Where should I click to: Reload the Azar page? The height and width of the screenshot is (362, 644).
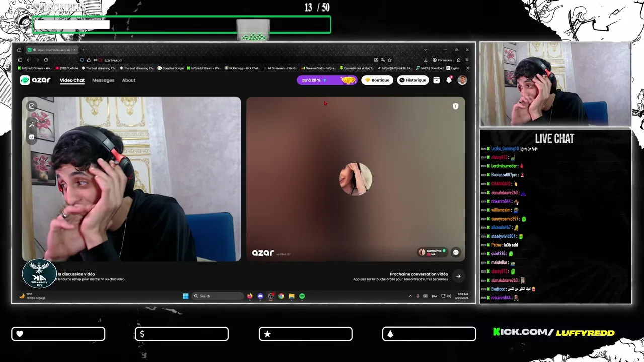[46, 60]
